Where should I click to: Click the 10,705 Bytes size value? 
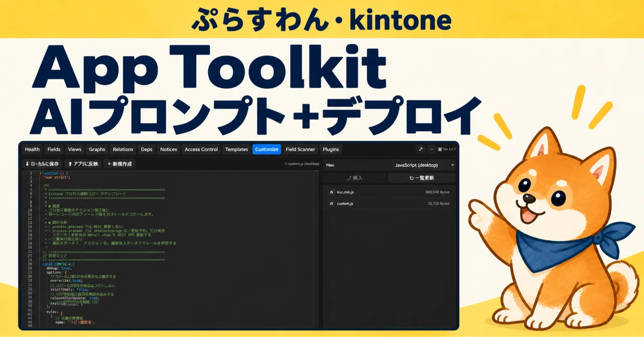point(438,204)
